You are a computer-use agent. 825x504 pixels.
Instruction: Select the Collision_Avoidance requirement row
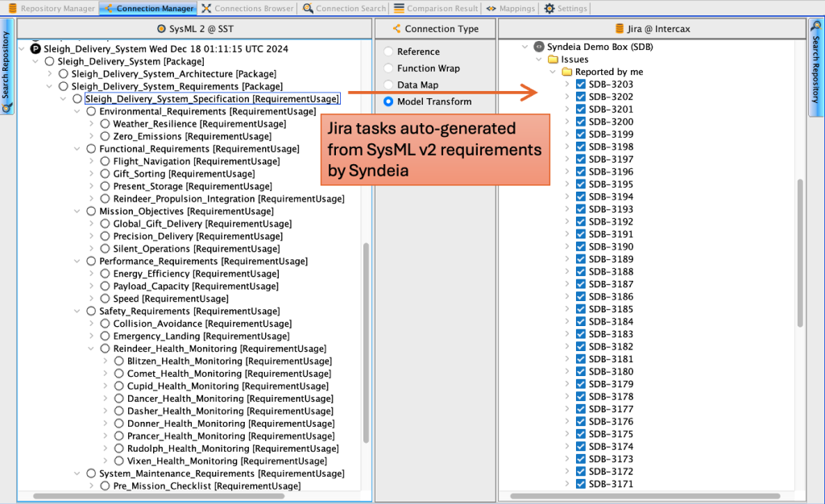click(202, 324)
